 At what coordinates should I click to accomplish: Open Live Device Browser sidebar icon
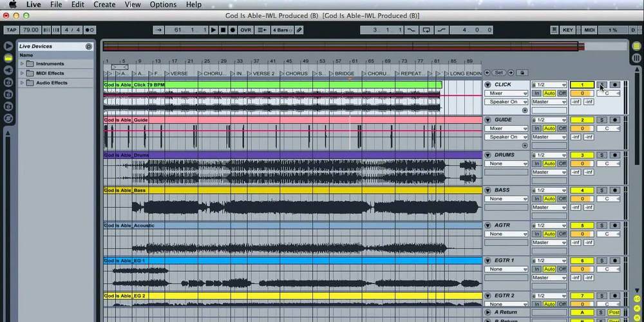tap(8, 59)
